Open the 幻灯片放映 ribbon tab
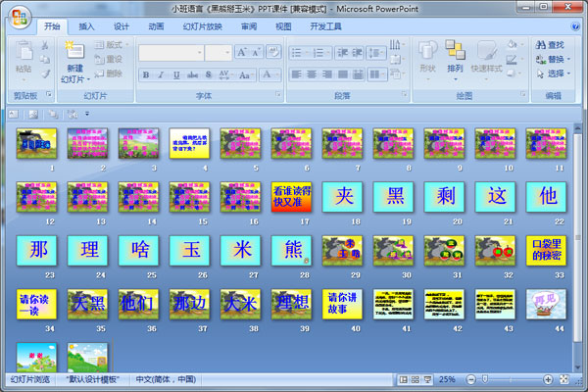Image resolution: width=588 pixels, height=392 pixels. coord(202,26)
